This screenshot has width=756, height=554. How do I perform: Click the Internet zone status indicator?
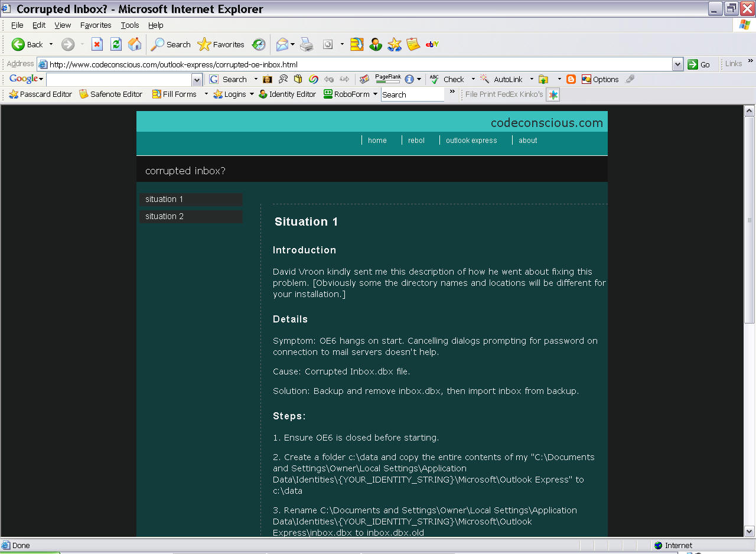(x=673, y=545)
